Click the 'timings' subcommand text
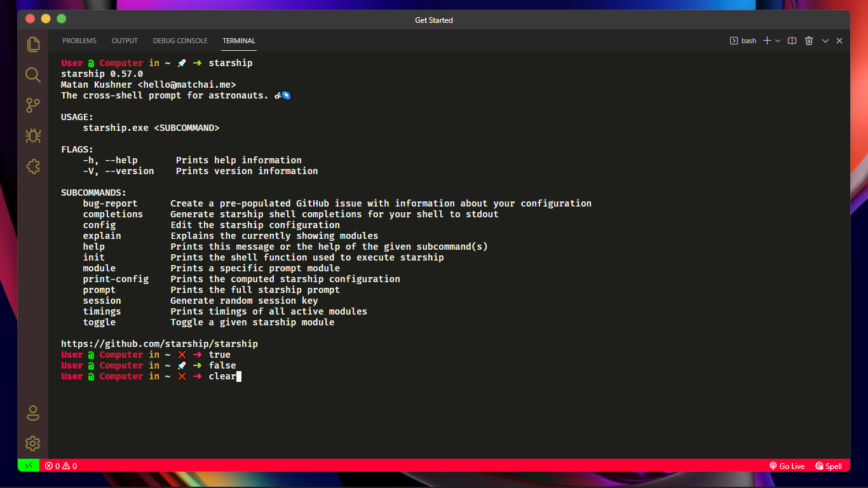868x488 pixels. pos(102,311)
